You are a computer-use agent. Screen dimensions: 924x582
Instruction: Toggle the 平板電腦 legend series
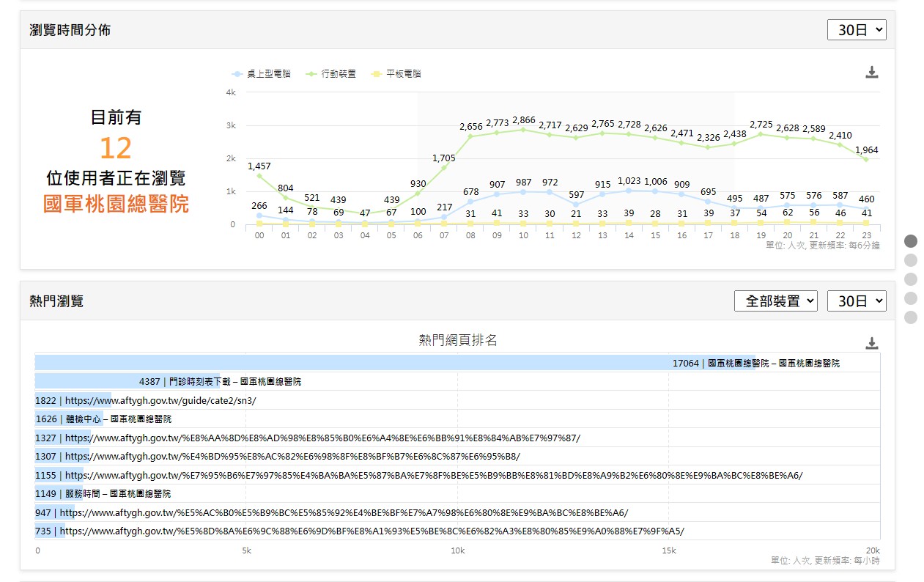click(396, 74)
